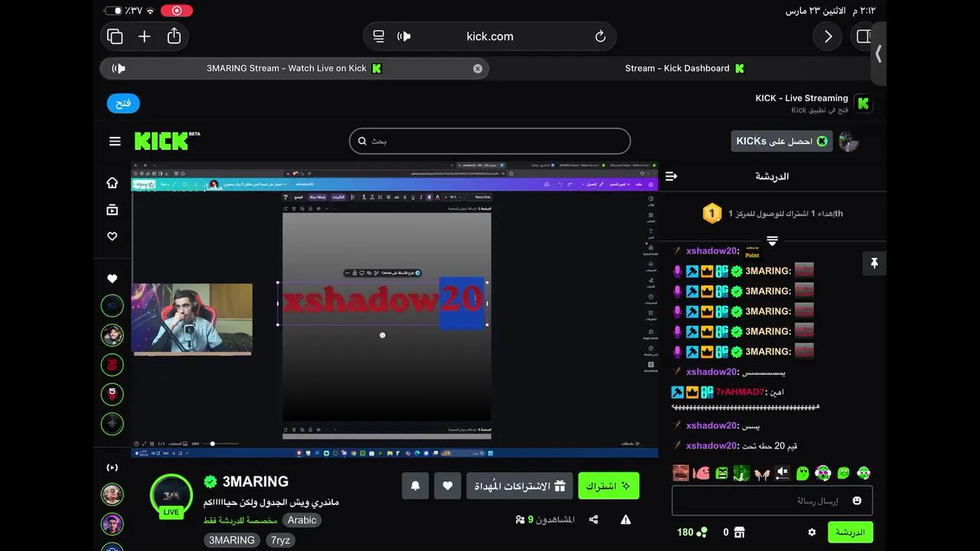Open the Kick hamburger menu

pyautogui.click(x=115, y=141)
